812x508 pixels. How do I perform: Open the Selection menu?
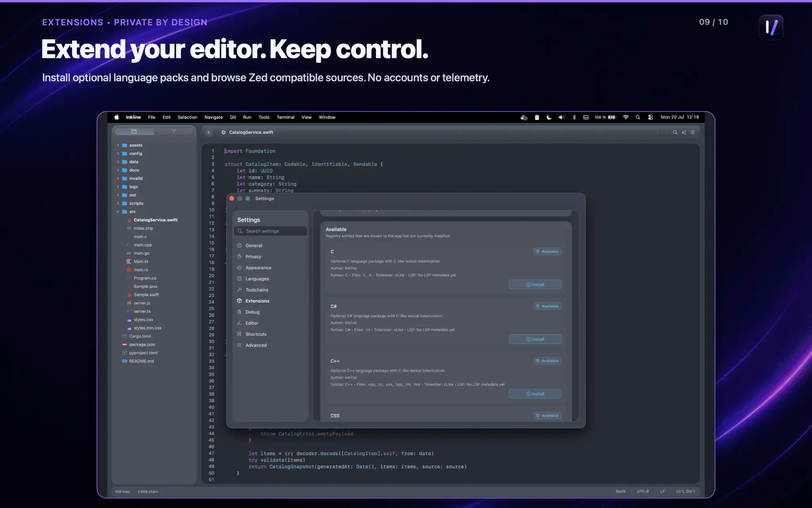[187, 117]
